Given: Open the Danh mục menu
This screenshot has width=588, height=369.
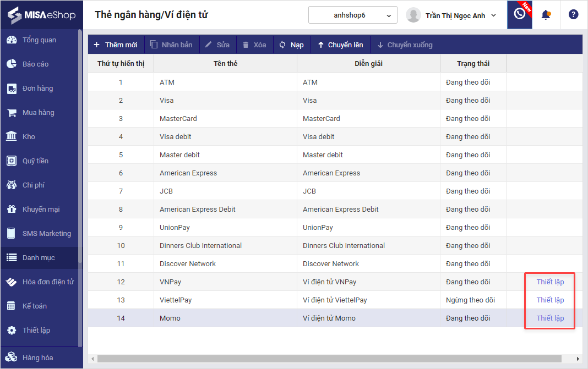Looking at the screenshot, I should point(39,258).
